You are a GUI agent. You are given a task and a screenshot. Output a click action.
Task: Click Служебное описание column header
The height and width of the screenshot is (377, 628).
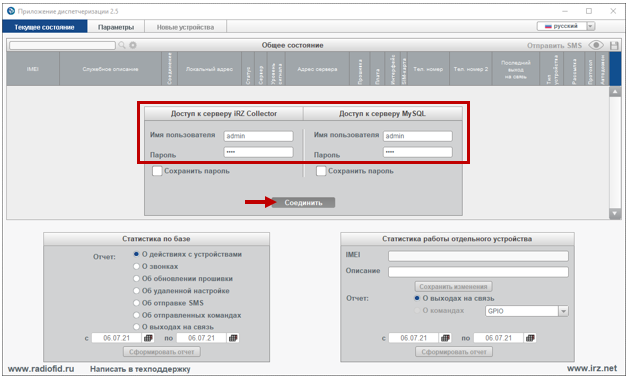point(110,69)
